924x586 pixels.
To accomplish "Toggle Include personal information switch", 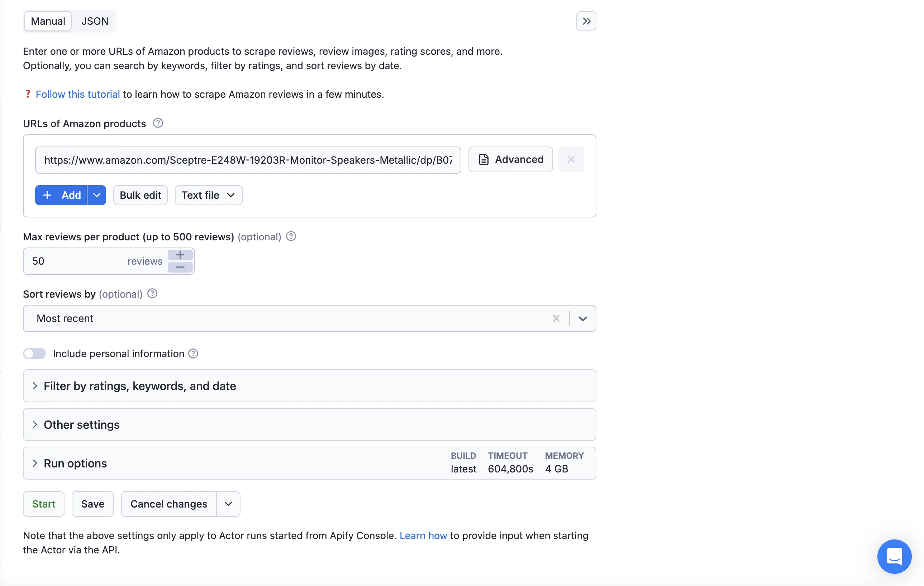I will 34,354.
